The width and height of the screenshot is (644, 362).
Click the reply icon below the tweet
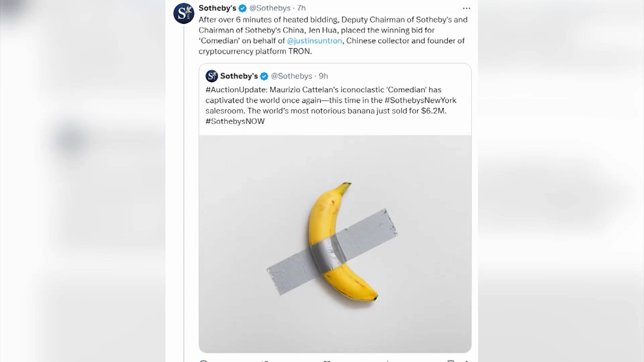click(x=203, y=361)
